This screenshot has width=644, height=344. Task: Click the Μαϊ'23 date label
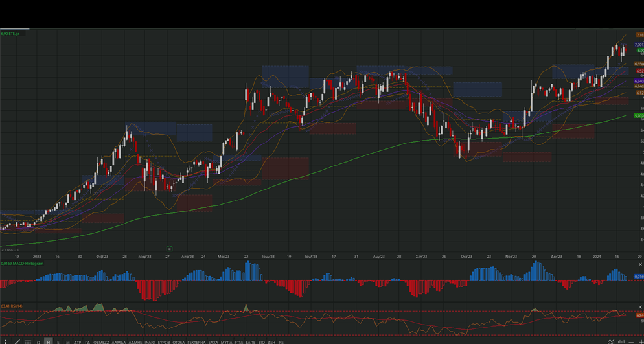pyautogui.click(x=224, y=257)
